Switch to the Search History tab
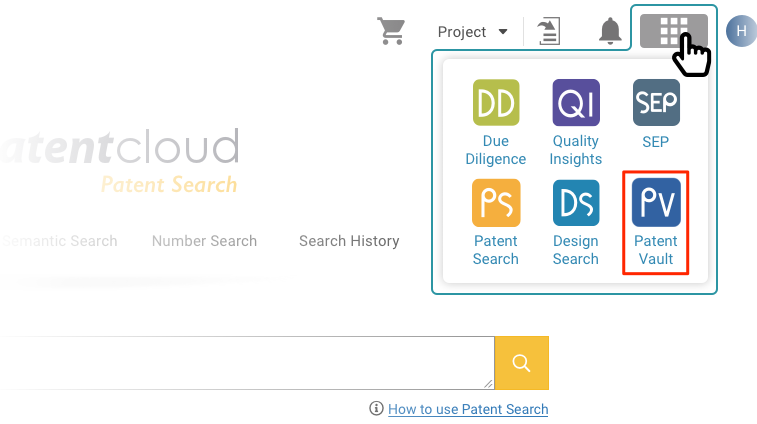This screenshot has width=757, height=424. (349, 241)
